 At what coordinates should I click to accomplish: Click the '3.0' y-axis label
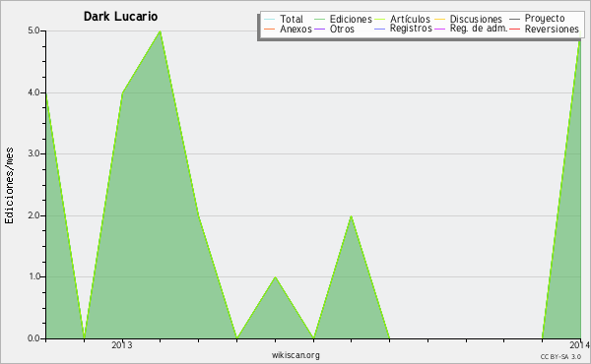(x=33, y=153)
